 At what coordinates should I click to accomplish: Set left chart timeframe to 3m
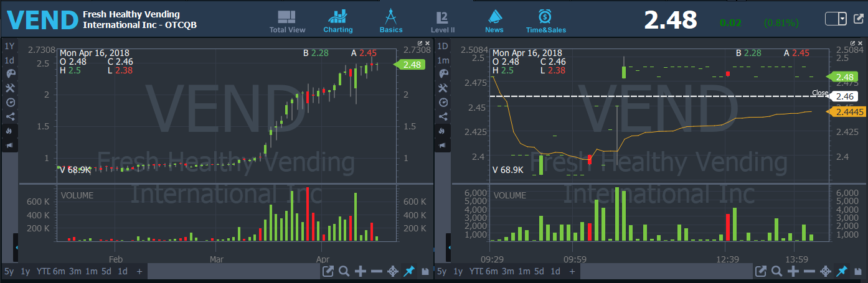point(75,271)
